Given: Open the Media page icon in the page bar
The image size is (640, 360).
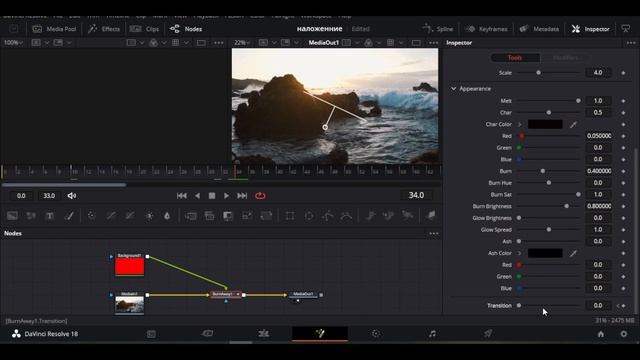Looking at the screenshot, I should pos(151,334).
